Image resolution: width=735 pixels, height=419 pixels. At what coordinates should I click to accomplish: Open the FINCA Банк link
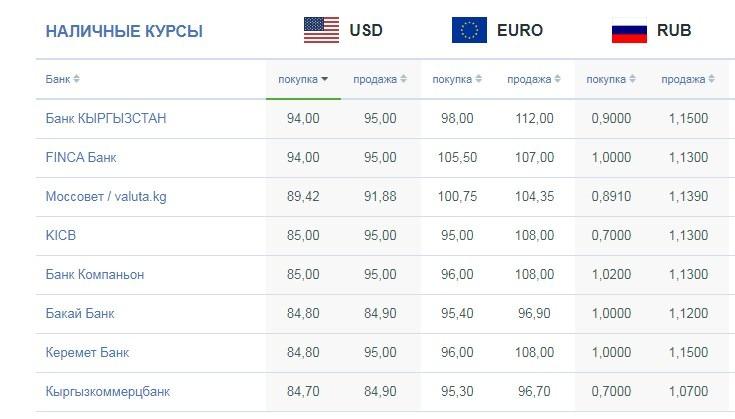(x=81, y=157)
